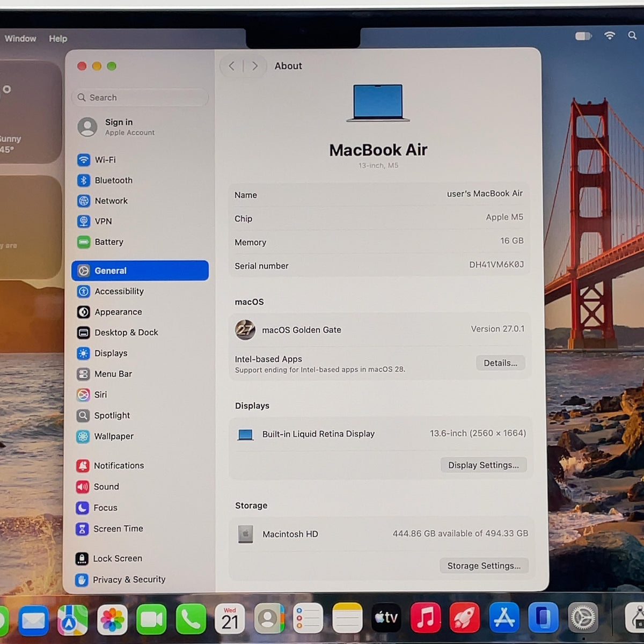
Task: Click the computer name "user's MacBook Air"
Action: click(485, 194)
